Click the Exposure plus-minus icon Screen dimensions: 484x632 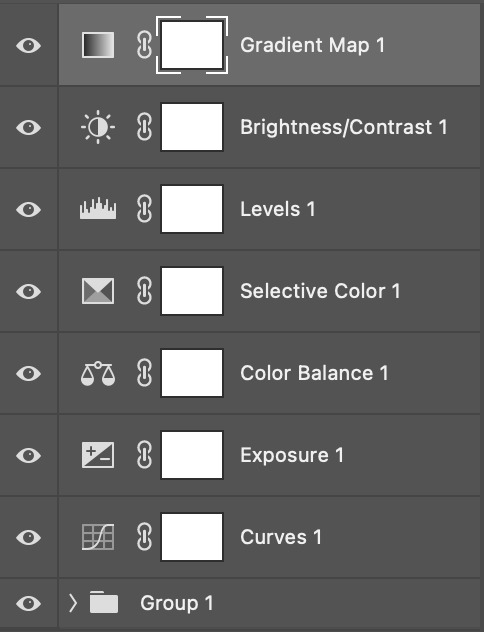[x=98, y=455]
